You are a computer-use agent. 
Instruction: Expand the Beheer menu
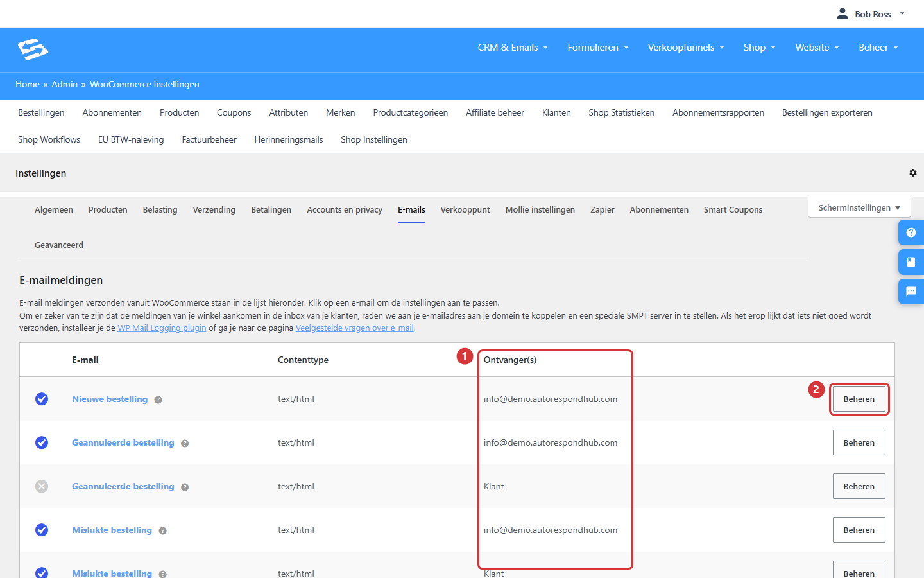tap(878, 48)
